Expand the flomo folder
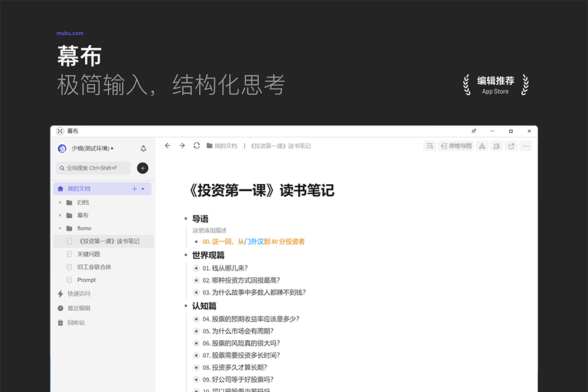This screenshot has width=588, height=392. click(59, 229)
